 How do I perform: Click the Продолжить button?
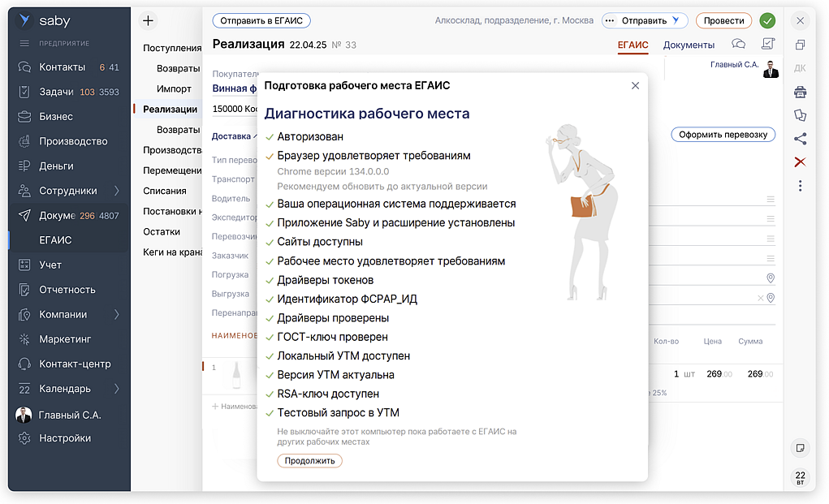pyautogui.click(x=309, y=461)
